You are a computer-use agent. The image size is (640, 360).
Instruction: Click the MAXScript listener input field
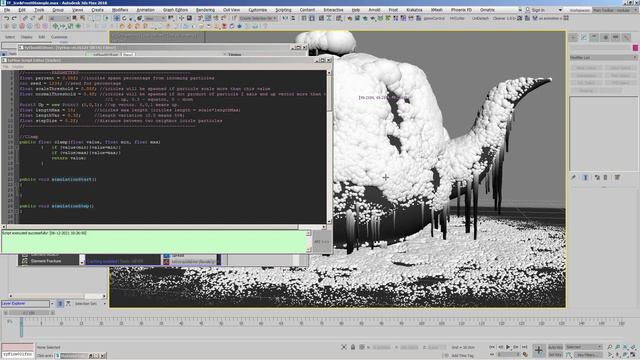coord(17,355)
